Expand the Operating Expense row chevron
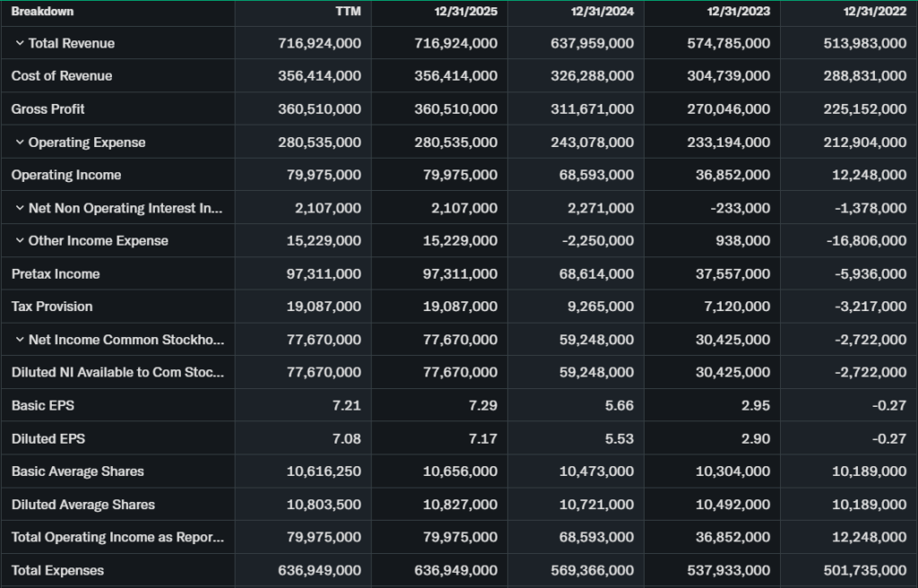 tap(20, 143)
